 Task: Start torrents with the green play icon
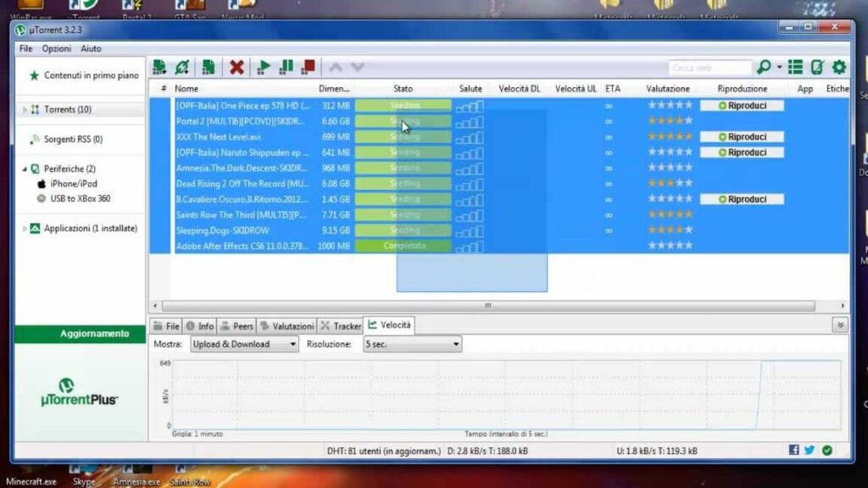tap(264, 67)
